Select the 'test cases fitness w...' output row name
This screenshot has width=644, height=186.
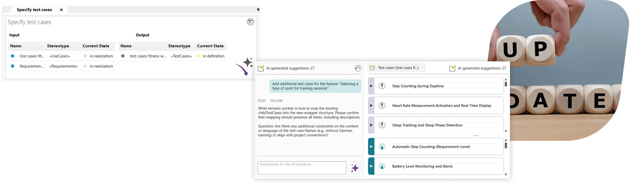tap(148, 56)
